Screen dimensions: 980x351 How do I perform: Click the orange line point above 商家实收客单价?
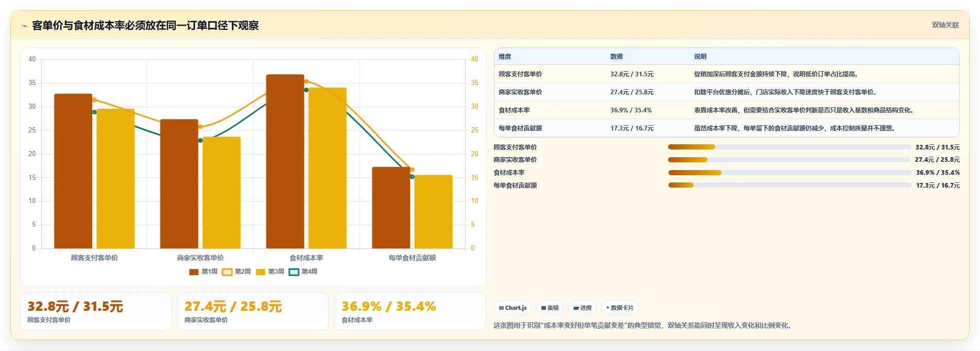(200, 127)
